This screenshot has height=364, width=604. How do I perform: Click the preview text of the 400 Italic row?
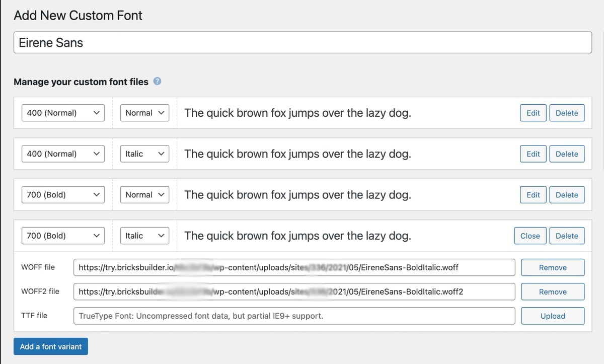point(297,154)
